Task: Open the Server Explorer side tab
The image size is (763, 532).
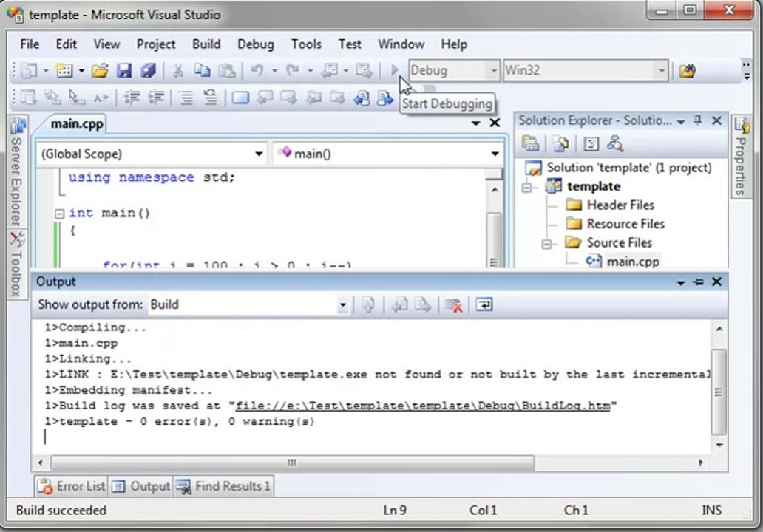Action: tap(17, 171)
